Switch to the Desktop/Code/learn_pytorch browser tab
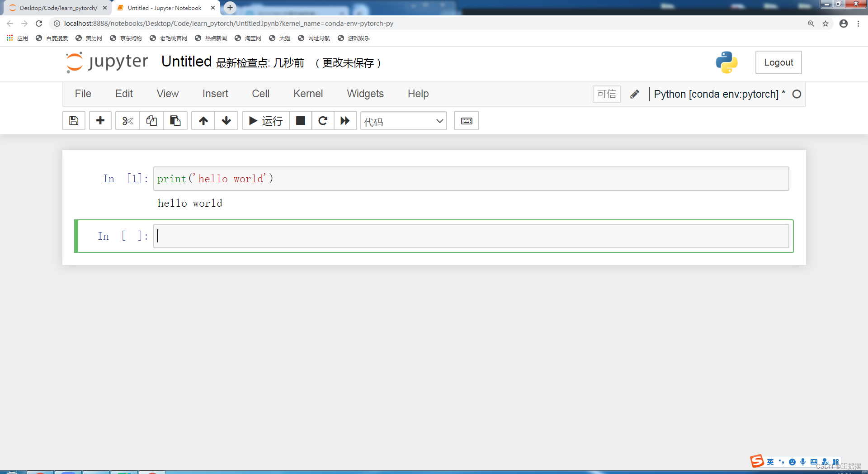Viewport: 868px width, 474px height. click(58, 8)
